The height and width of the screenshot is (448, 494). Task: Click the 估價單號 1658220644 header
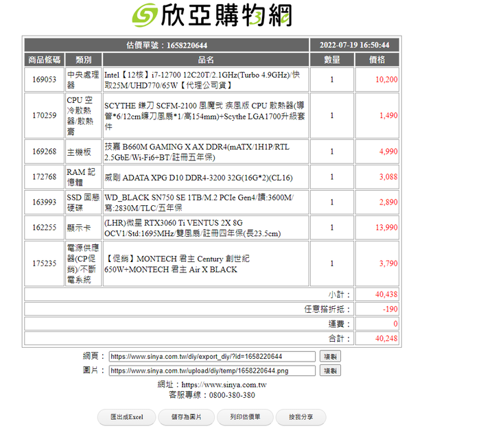pos(167,45)
